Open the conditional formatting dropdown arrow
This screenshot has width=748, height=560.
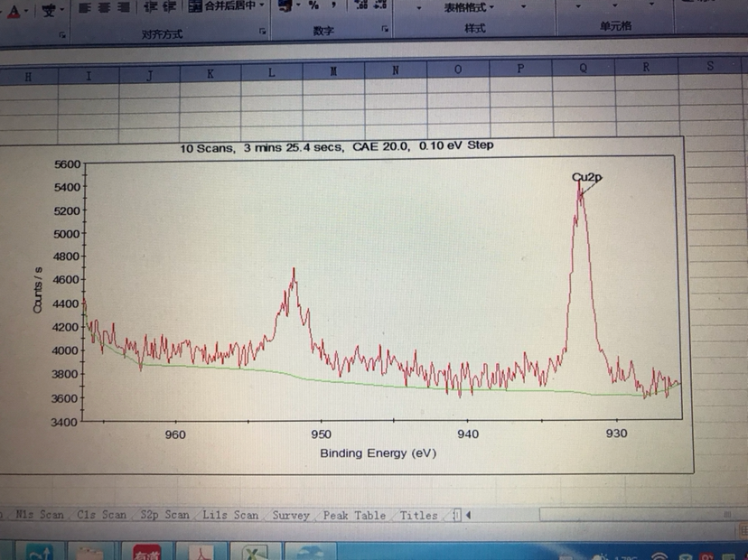(419, 8)
